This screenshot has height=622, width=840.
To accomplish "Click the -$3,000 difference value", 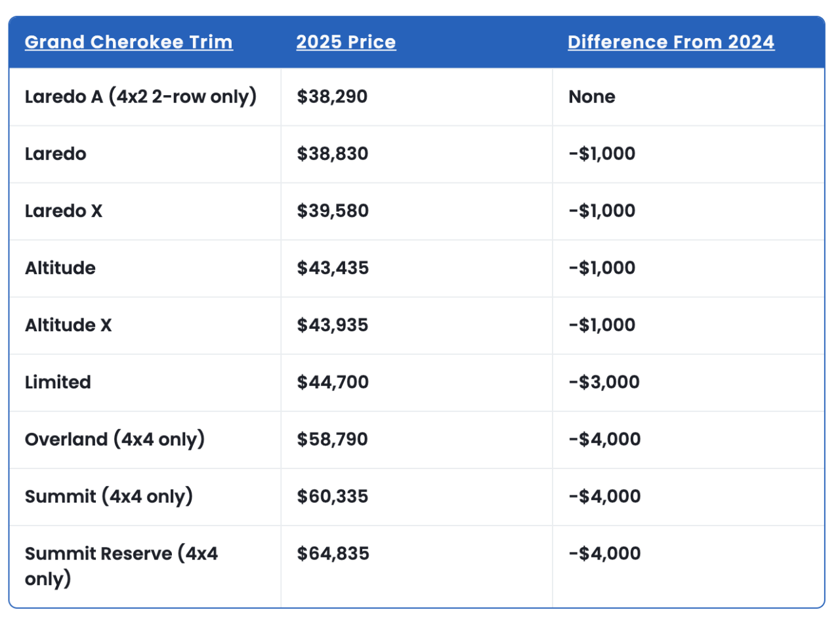I will pyautogui.click(x=604, y=383).
